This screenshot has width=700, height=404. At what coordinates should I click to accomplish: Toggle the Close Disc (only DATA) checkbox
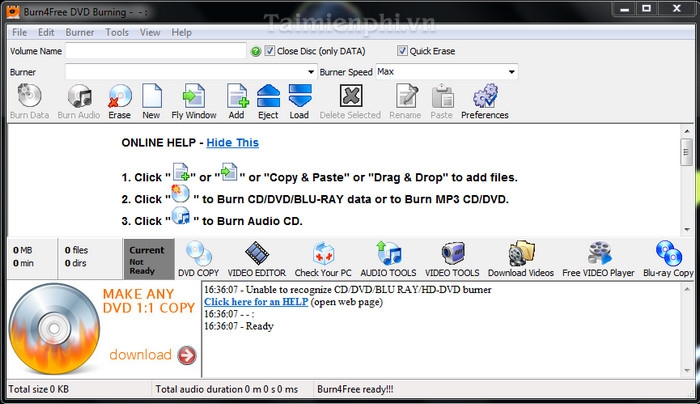pos(270,50)
